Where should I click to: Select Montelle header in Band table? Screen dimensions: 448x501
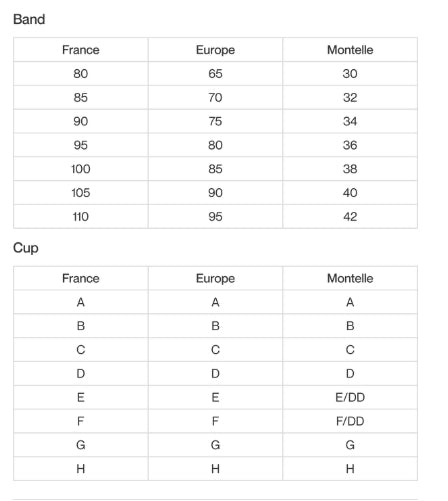click(x=350, y=50)
